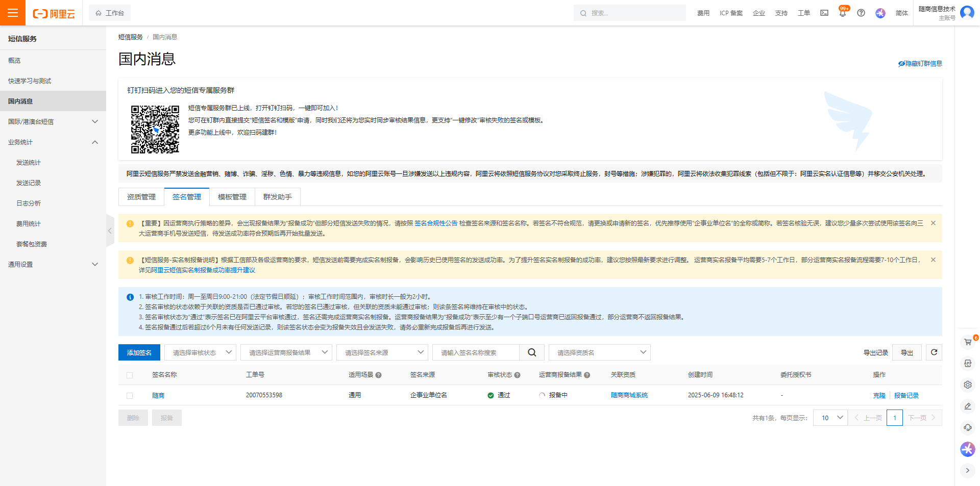Open 阿里云短信实名制报备成功率提升建议 link
980x486 pixels.
(203, 270)
